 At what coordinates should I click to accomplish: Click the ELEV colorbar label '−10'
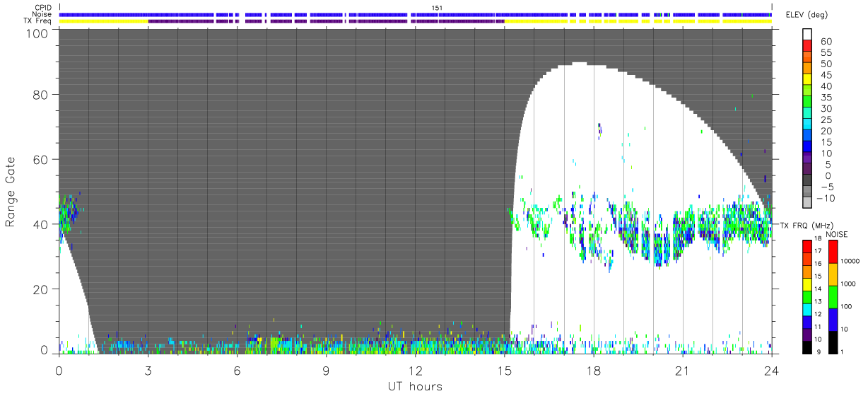tap(826, 198)
